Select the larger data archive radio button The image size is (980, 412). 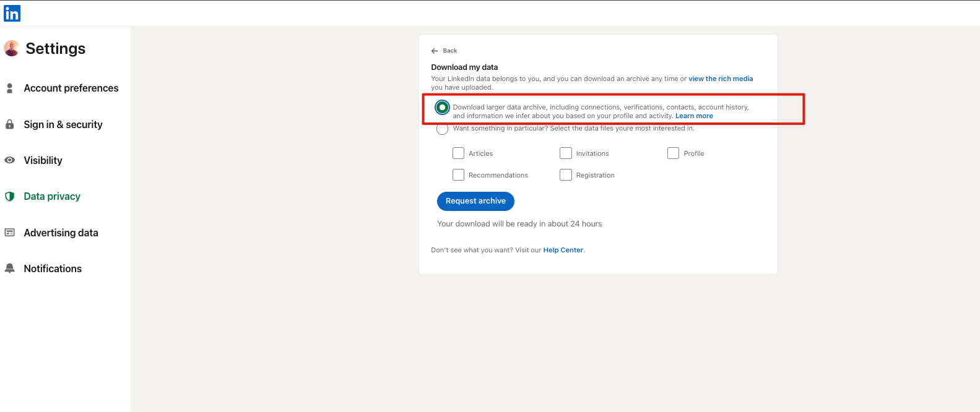(x=442, y=108)
